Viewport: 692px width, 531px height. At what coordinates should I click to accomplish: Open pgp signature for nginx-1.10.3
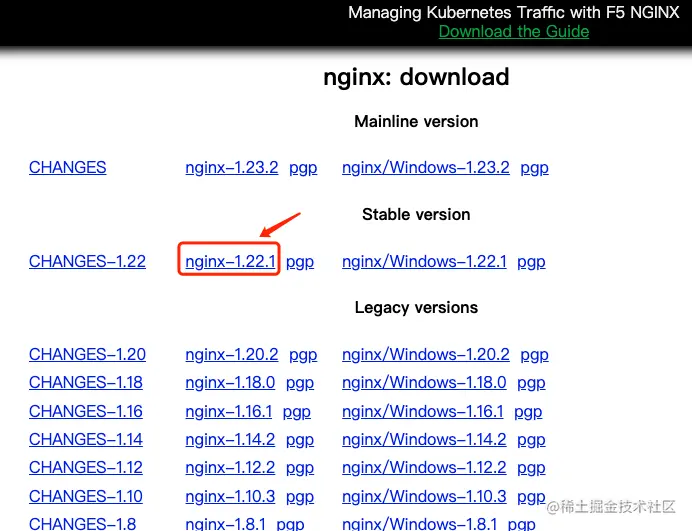pos(300,498)
